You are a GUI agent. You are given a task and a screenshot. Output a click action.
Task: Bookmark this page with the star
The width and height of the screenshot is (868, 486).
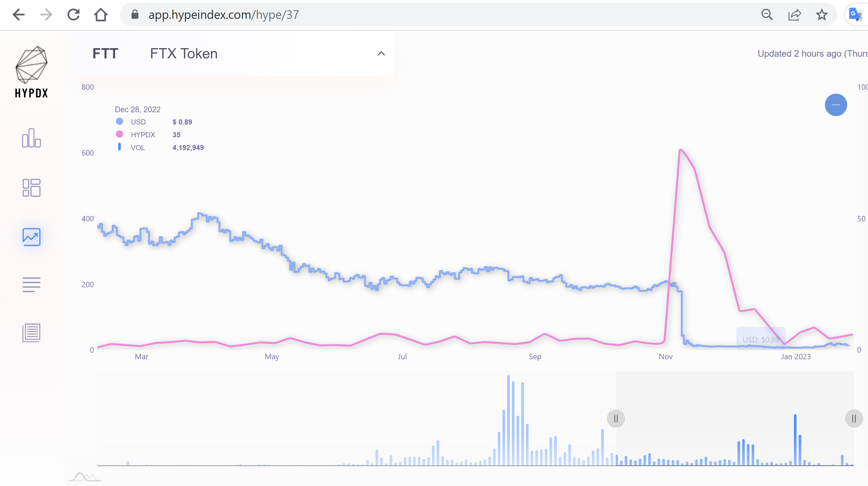(822, 15)
